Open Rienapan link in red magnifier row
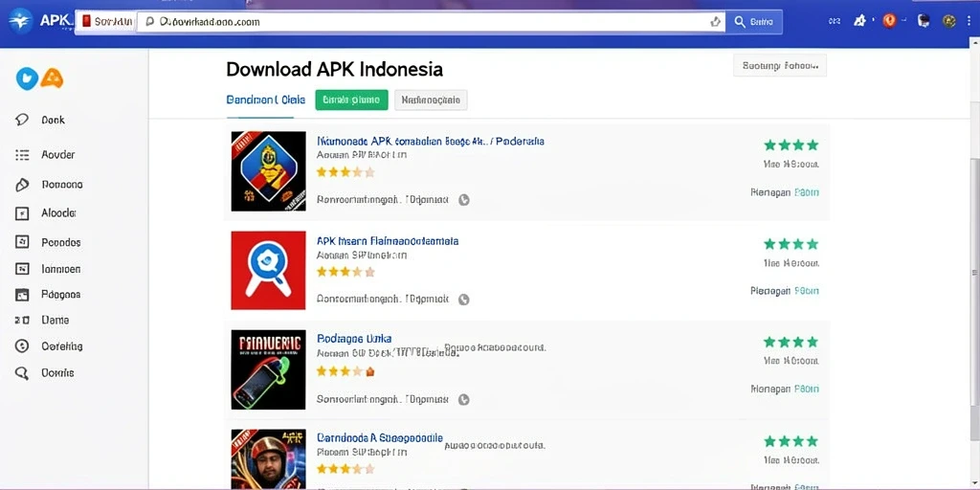The width and height of the screenshot is (980, 490). coord(785,291)
